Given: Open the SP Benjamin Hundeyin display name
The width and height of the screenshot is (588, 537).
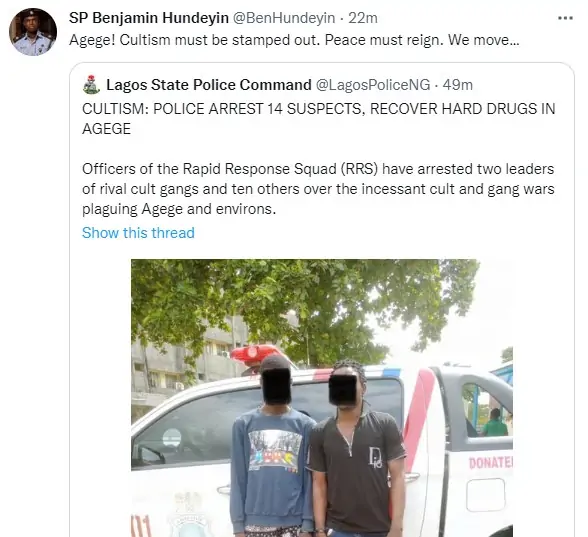Looking at the screenshot, I should click(x=149, y=18).
